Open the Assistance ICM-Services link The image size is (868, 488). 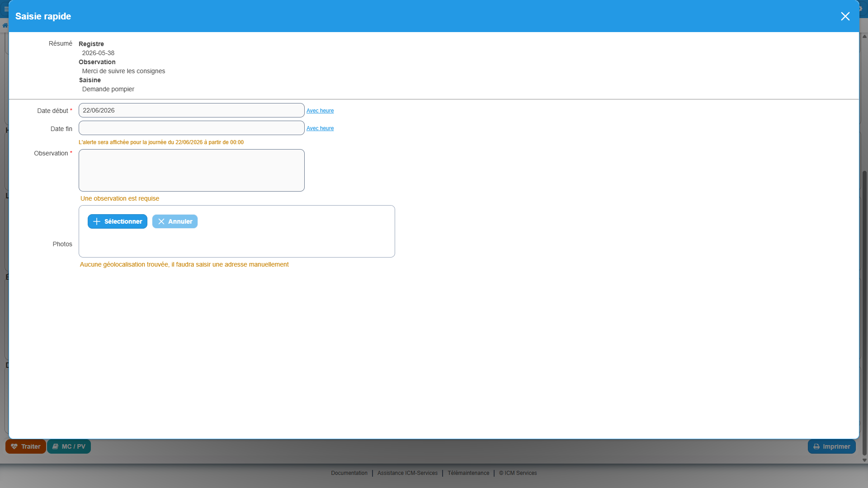point(407,473)
